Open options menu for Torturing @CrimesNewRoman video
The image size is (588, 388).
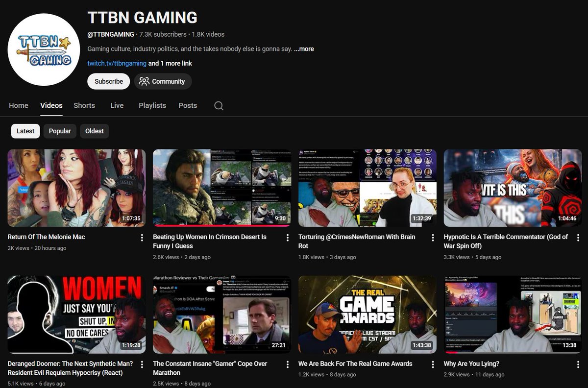433,238
